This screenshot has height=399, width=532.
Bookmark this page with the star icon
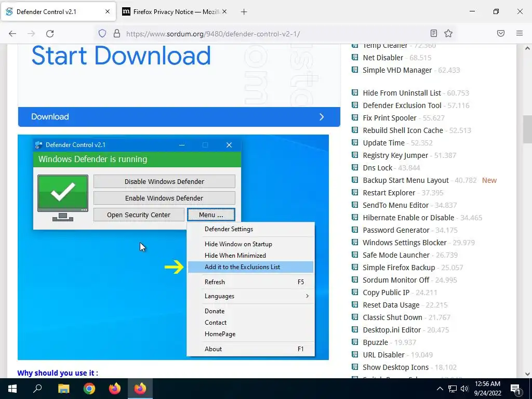point(448,33)
